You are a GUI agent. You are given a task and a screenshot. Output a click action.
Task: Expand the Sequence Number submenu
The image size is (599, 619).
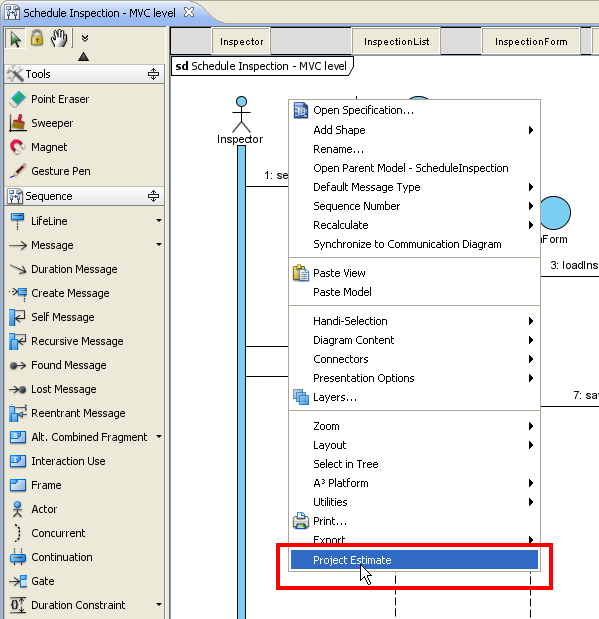coord(415,206)
